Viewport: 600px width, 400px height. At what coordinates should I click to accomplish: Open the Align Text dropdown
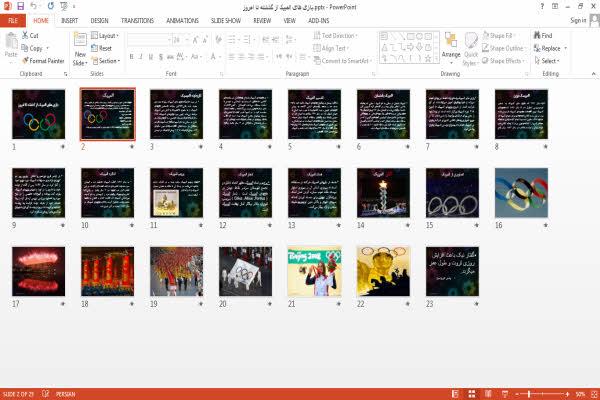[x=331, y=48]
